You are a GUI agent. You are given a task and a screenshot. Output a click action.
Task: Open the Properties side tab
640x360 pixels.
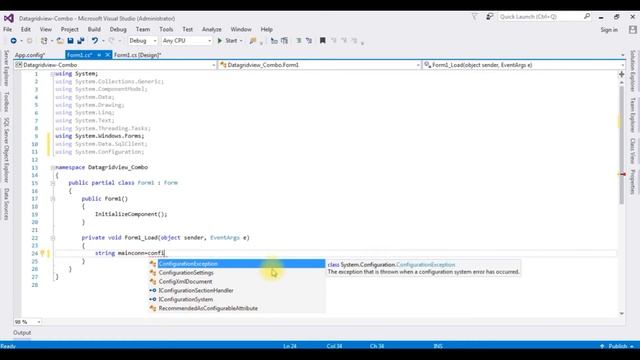coord(633,182)
